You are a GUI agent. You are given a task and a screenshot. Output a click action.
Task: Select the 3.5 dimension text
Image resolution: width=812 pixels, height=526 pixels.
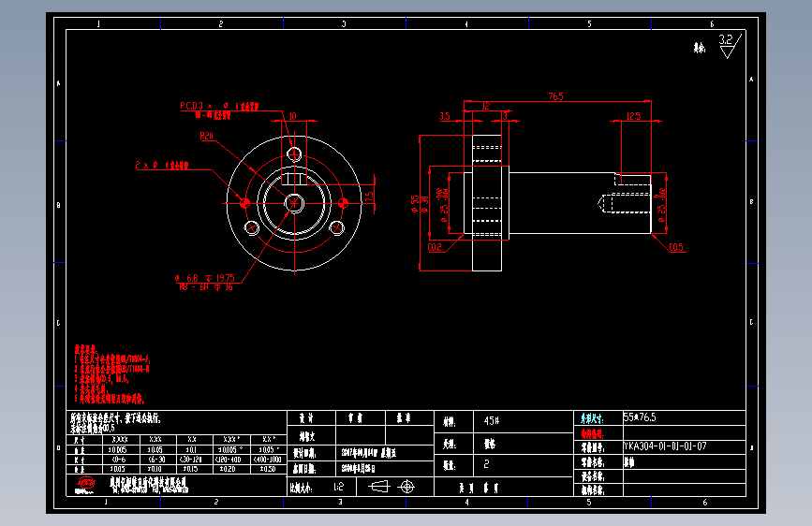coord(445,116)
